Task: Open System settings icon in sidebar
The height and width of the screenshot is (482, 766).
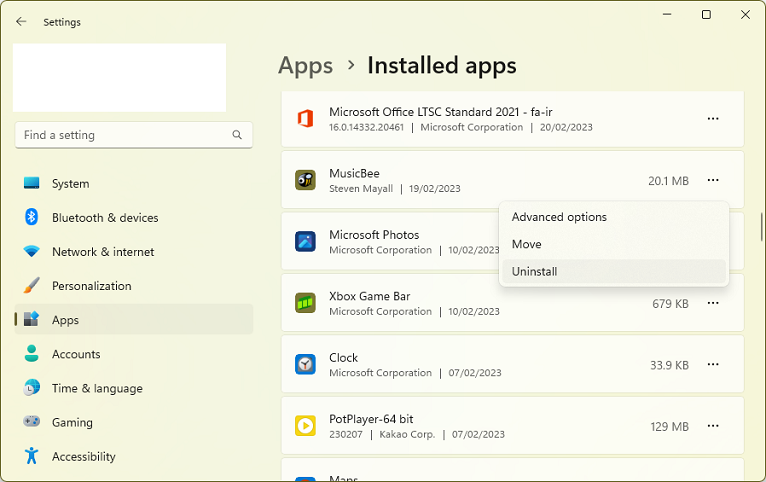Action: [32, 183]
